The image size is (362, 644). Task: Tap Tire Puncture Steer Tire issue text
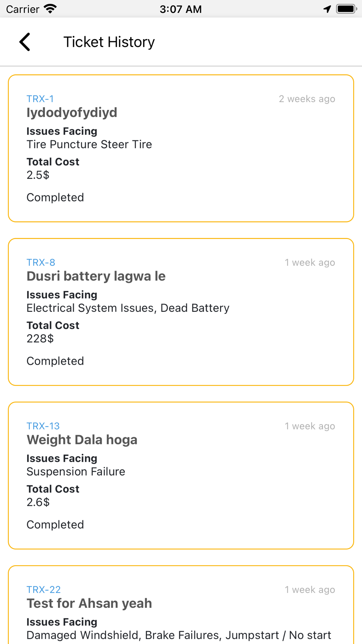pyautogui.click(x=89, y=145)
